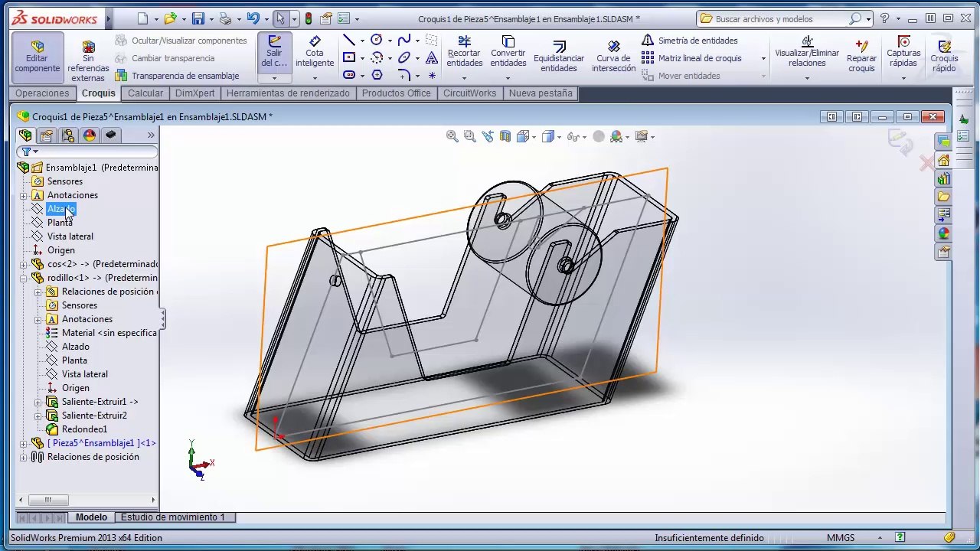Select the sketch Point tool
The width and height of the screenshot is (980, 551).
pos(432,75)
